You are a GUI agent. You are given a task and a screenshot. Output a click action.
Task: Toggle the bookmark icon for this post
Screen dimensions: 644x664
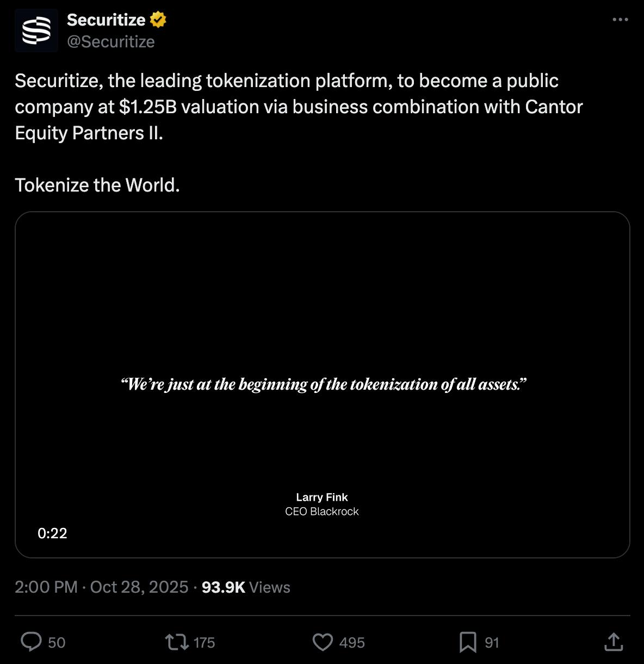(x=468, y=642)
